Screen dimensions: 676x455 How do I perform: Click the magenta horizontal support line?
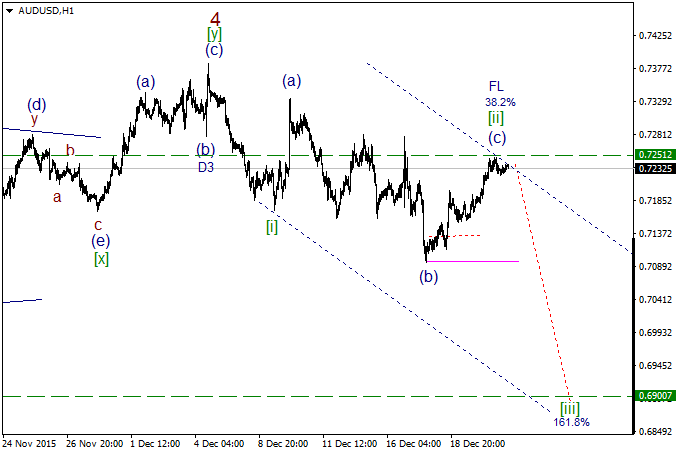(473, 261)
